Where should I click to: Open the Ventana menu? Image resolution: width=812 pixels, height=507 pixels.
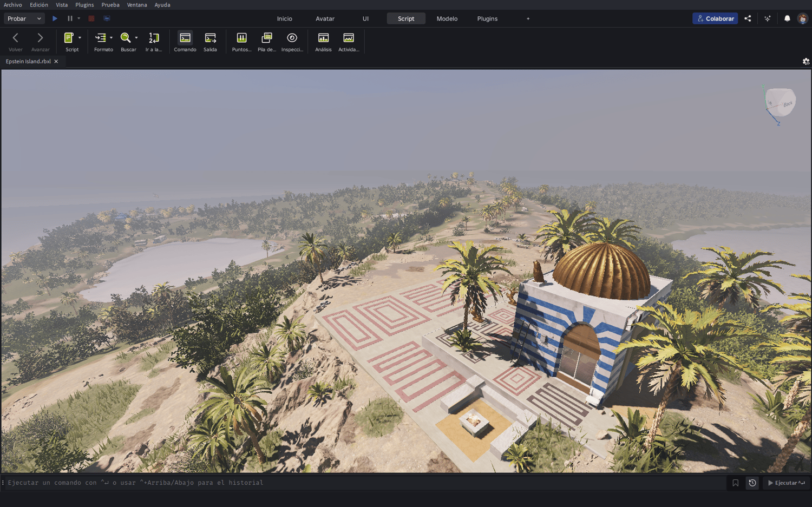tap(137, 5)
